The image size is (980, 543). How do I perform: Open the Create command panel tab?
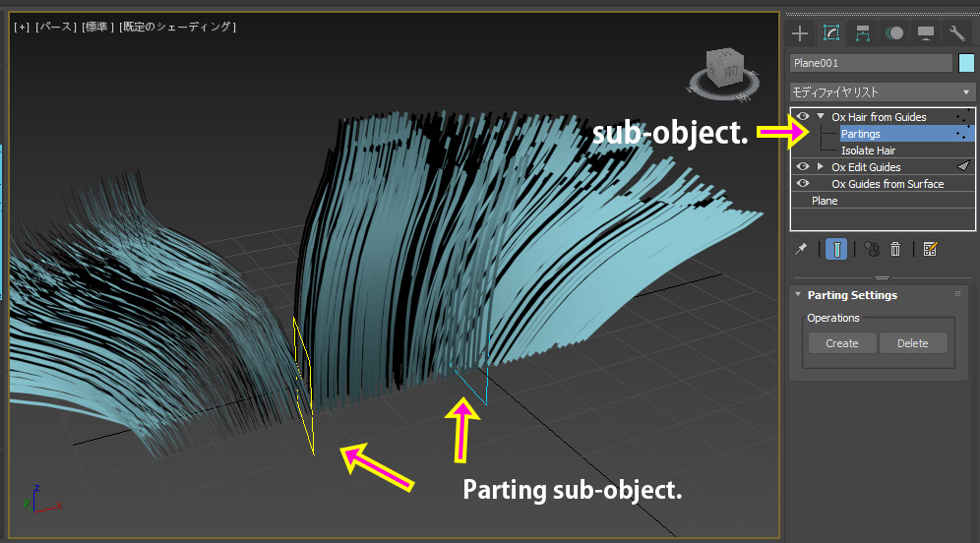800,33
